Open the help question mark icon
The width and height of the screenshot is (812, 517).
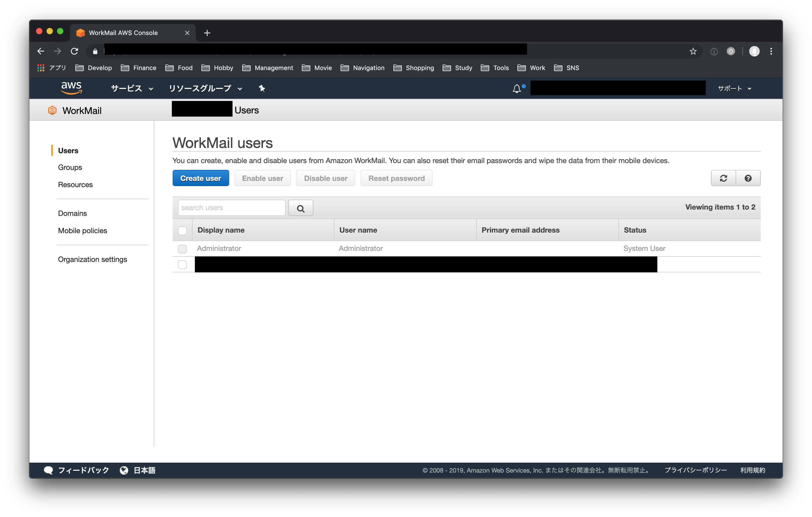748,178
